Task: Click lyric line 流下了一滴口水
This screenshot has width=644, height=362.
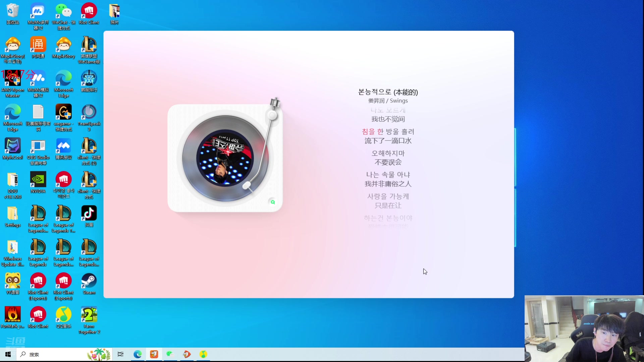Action: click(x=388, y=141)
